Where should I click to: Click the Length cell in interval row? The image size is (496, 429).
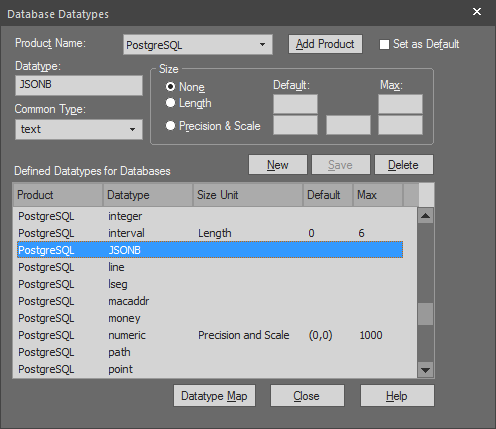click(x=215, y=233)
